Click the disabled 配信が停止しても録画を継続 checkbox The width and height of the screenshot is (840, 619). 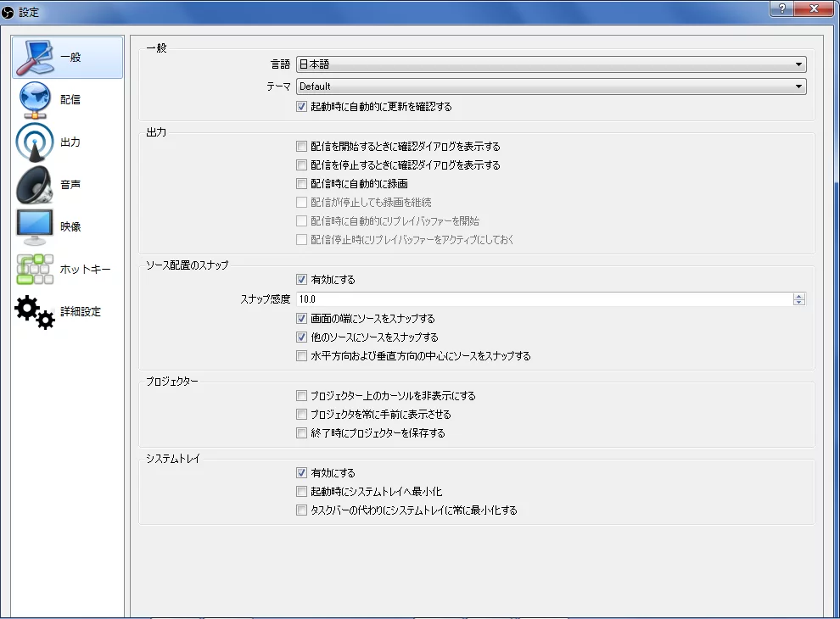click(x=301, y=203)
